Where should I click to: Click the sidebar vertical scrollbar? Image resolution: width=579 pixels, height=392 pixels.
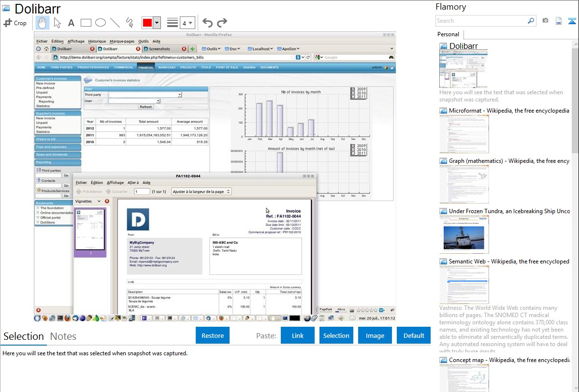click(x=575, y=100)
